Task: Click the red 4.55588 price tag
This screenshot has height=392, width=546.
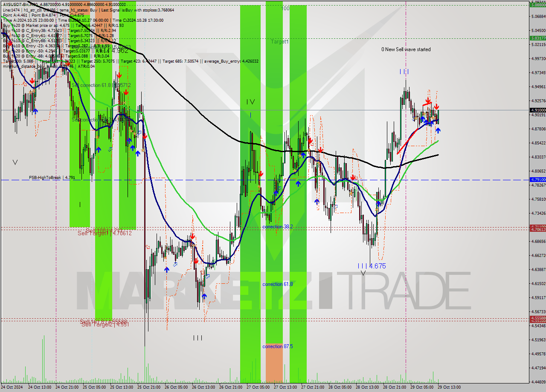Action: point(537,318)
